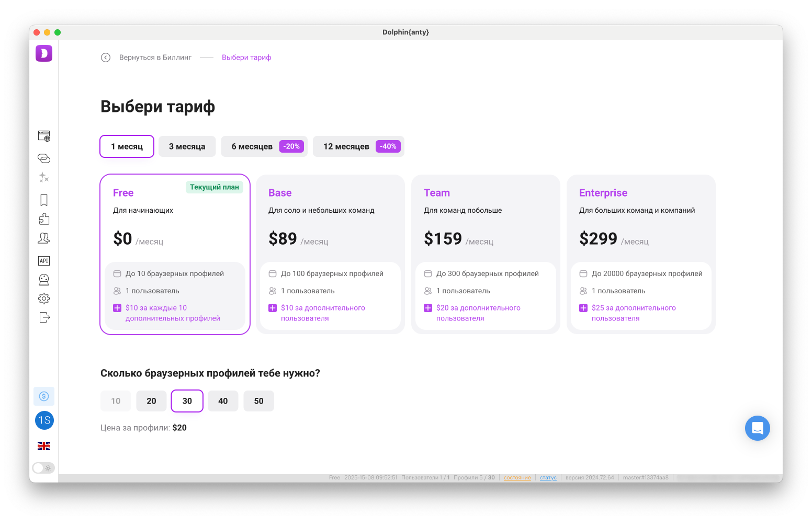
Task: Choose 10 browser profiles option
Action: point(116,401)
